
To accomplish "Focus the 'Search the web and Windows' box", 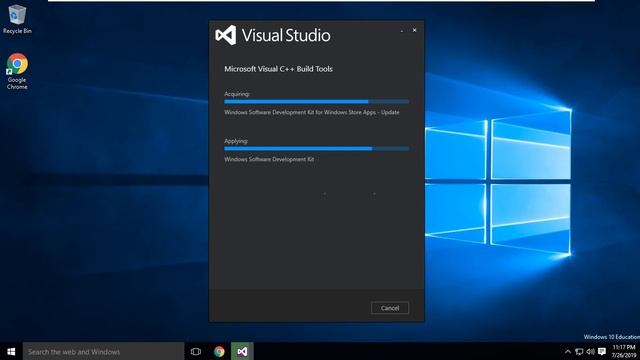I will point(103,351).
